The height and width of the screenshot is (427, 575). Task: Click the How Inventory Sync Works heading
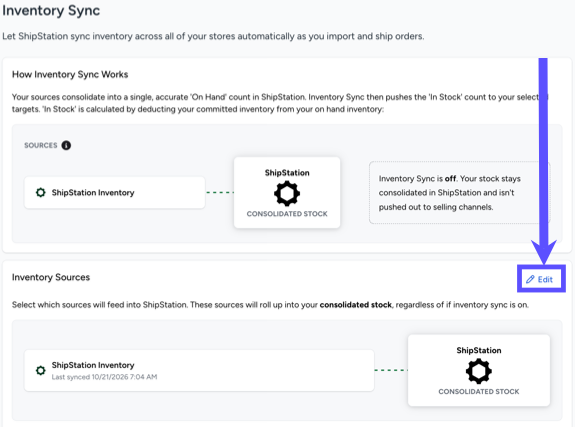[x=70, y=74]
